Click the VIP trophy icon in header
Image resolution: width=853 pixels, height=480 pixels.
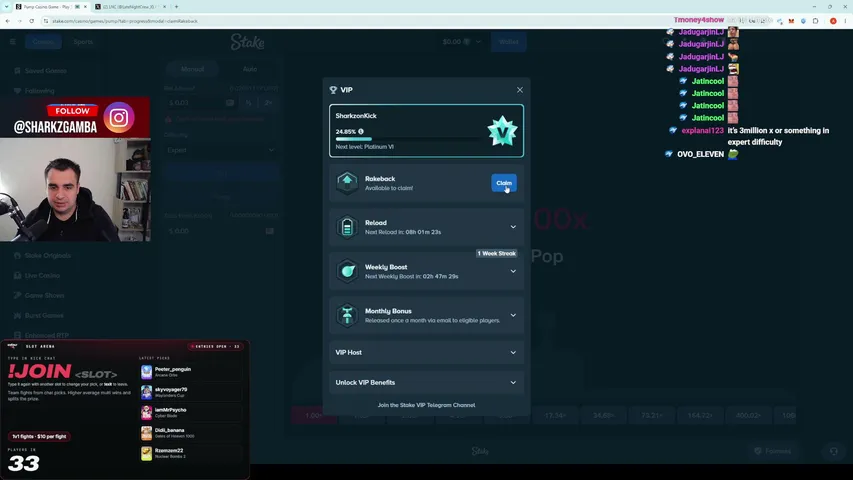[333, 90]
